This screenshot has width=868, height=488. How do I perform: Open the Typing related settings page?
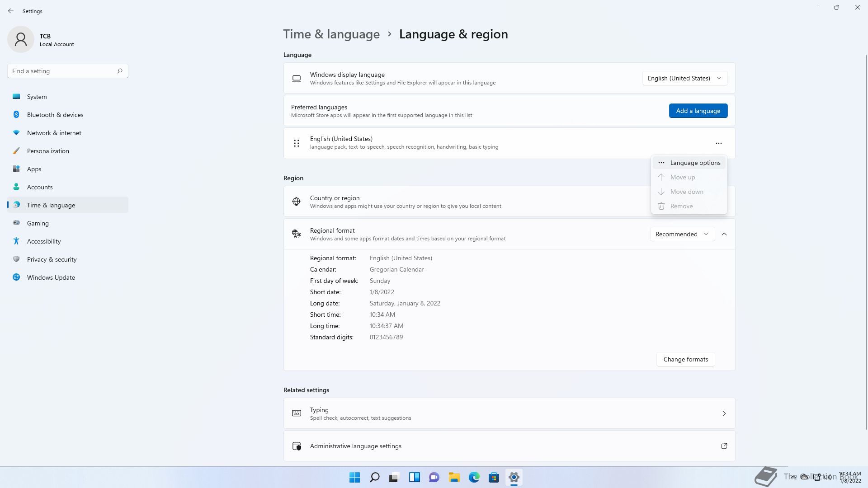point(509,413)
